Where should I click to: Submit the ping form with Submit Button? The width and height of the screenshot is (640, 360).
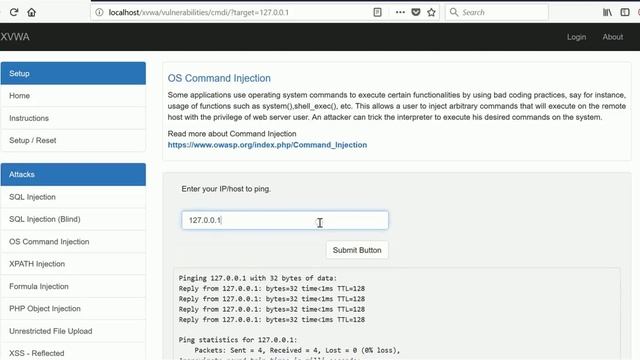[357, 250]
